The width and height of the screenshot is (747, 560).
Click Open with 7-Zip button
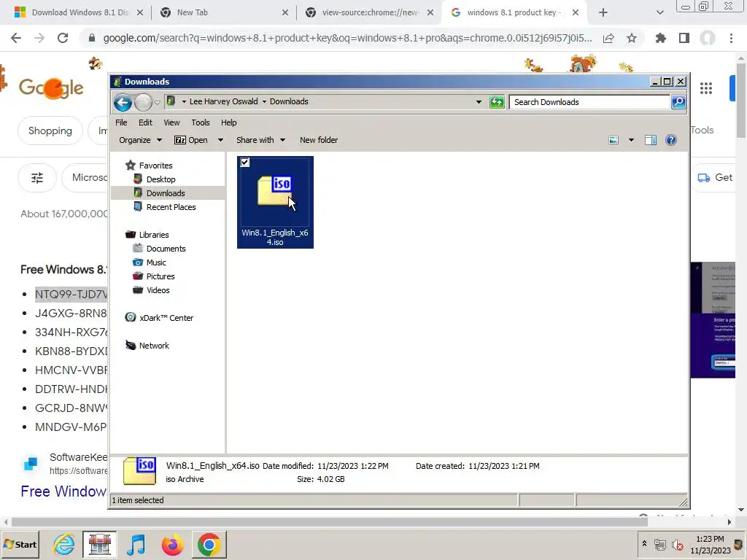click(x=190, y=140)
